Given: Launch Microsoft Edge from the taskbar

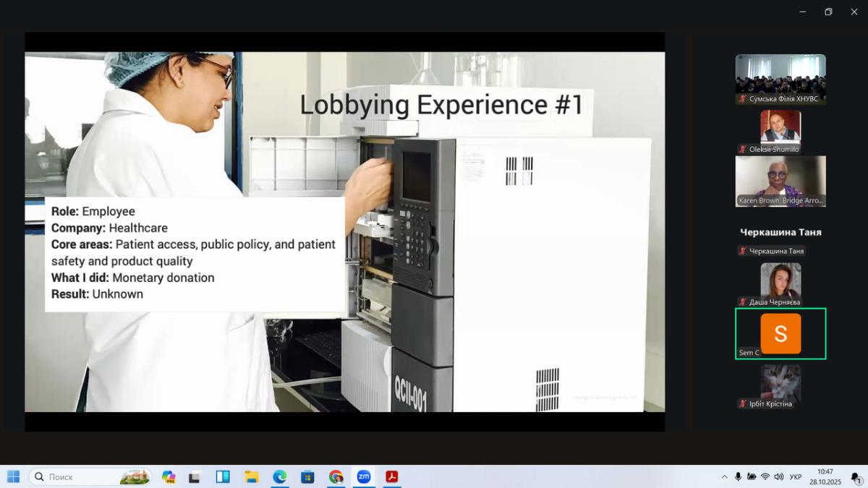Looking at the screenshot, I should [279, 476].
